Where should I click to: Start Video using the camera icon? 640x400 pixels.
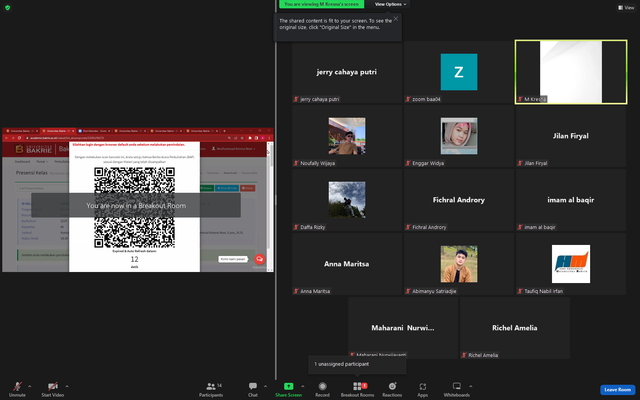coord(53,389)
